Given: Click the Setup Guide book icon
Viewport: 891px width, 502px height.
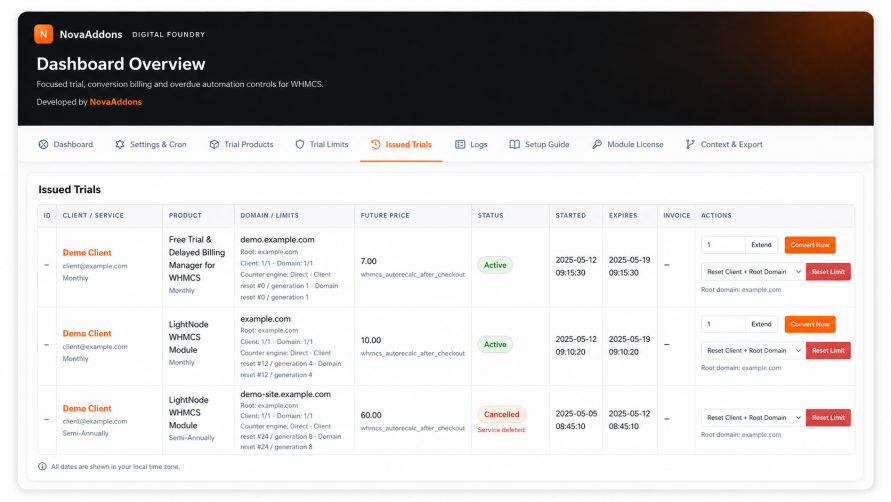Looking at the screenshot, I should pos(514,144).
